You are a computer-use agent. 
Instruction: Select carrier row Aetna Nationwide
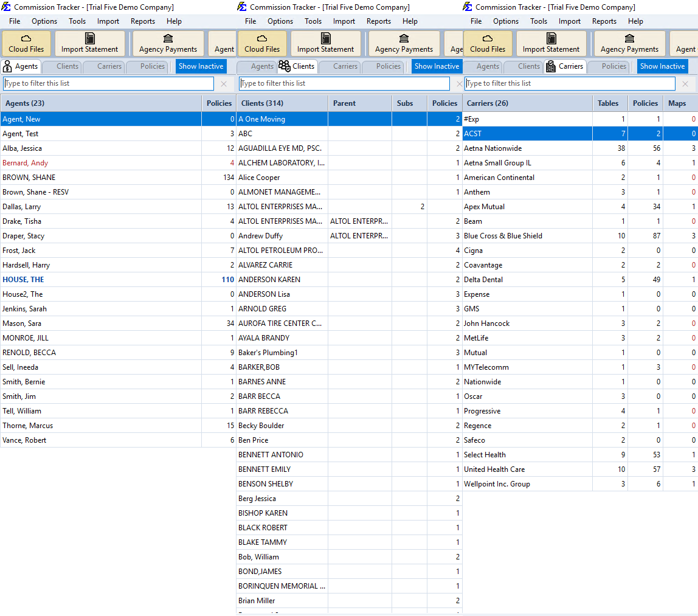point(581,148)
